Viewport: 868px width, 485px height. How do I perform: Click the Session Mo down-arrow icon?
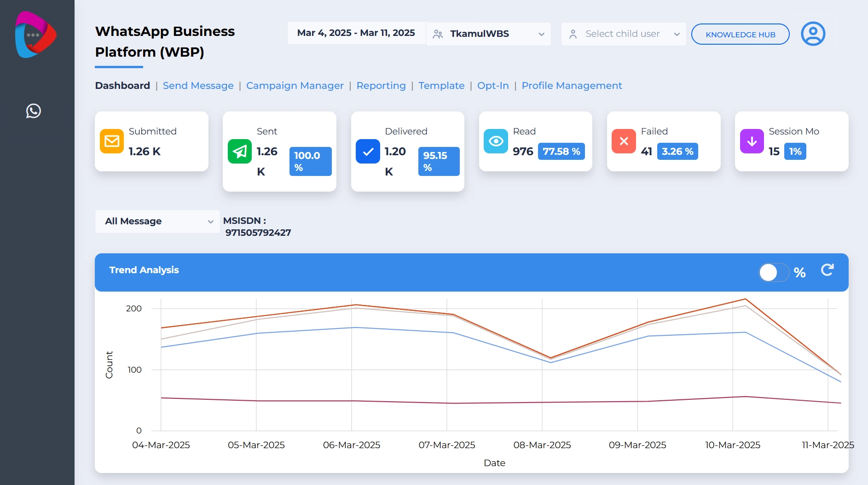coord(752,141)
